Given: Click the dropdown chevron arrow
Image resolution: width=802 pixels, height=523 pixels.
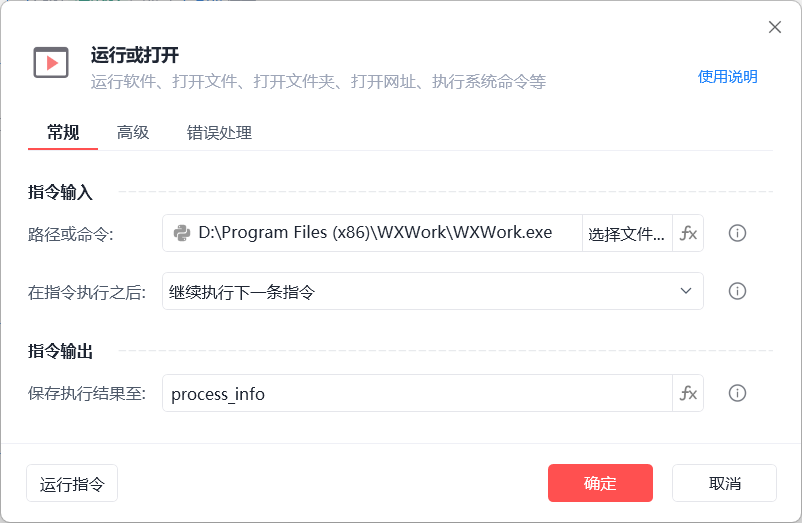Looking at the screenshot, I should 686,291.
